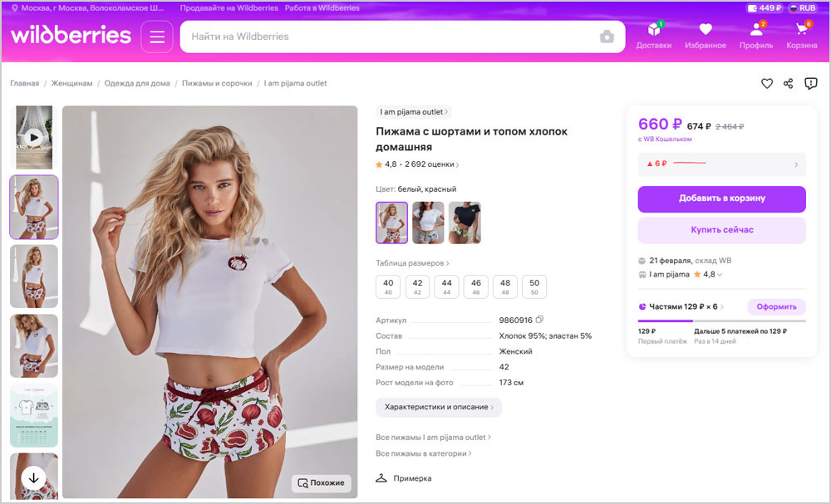Add the product to wishlist with the heart icon

pos(767,83)
